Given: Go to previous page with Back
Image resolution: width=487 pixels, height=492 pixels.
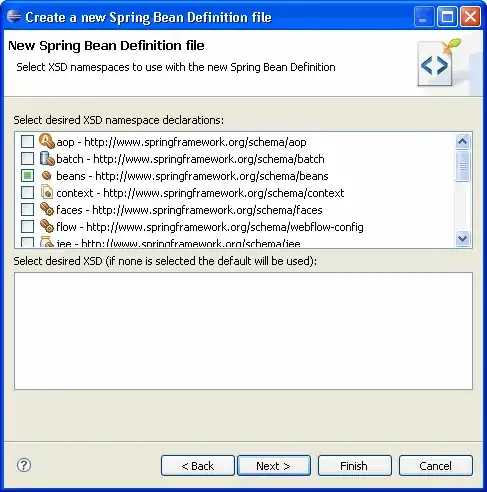Looking at the screenshot, I should pos(198,465).
